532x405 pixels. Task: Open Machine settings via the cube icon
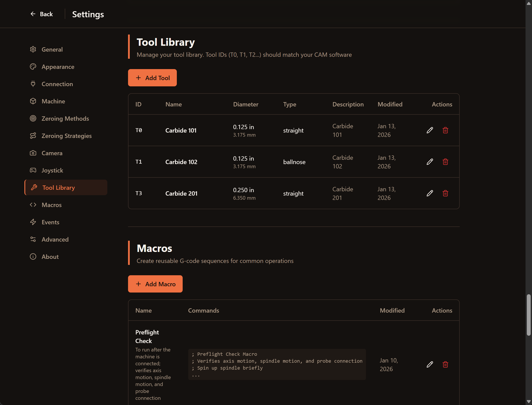(33, 101)
